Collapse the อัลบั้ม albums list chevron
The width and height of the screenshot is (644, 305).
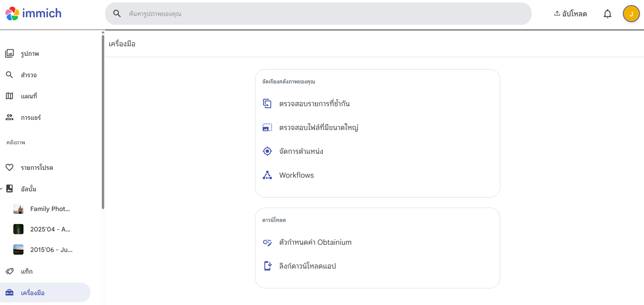(1, 189)
